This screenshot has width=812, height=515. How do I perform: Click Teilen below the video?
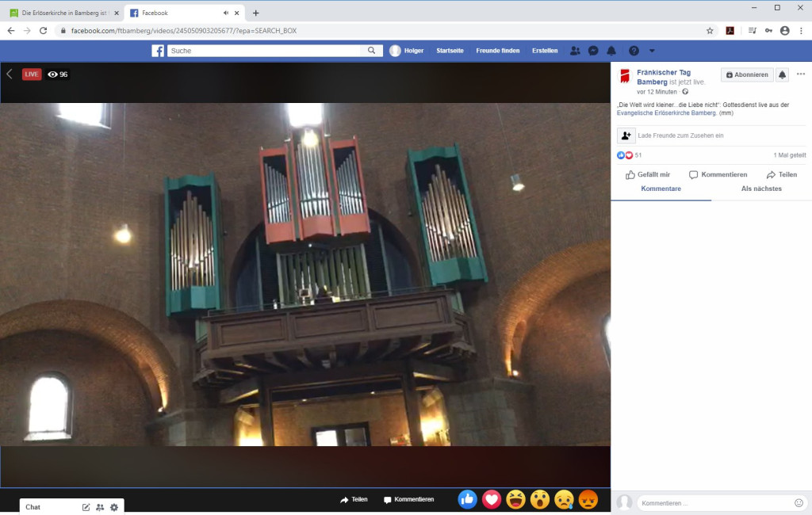pos(354,499)
